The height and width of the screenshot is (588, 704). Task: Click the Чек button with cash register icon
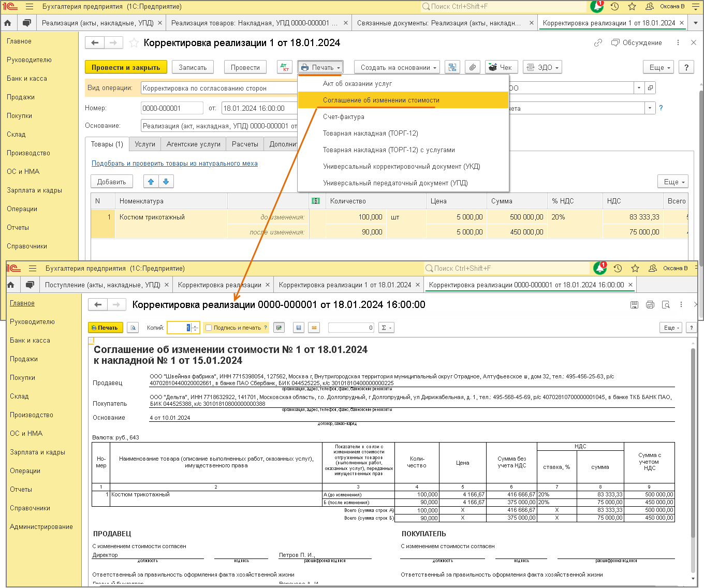click(x=501, y=67)
